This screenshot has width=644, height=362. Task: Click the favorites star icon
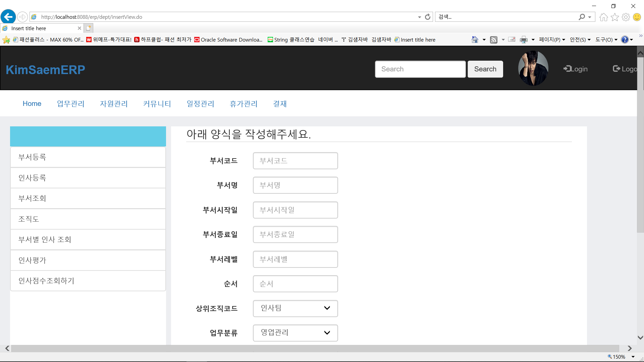614,17
